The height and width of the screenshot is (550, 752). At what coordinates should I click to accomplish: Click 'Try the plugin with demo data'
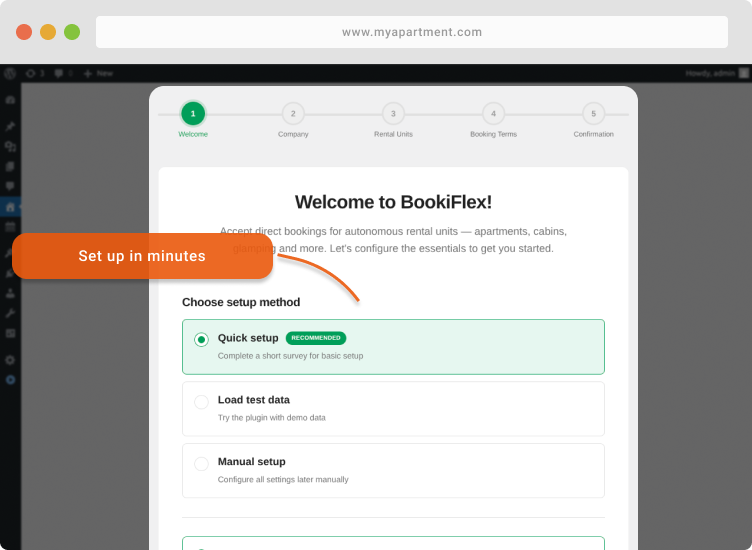click(271, 418)
